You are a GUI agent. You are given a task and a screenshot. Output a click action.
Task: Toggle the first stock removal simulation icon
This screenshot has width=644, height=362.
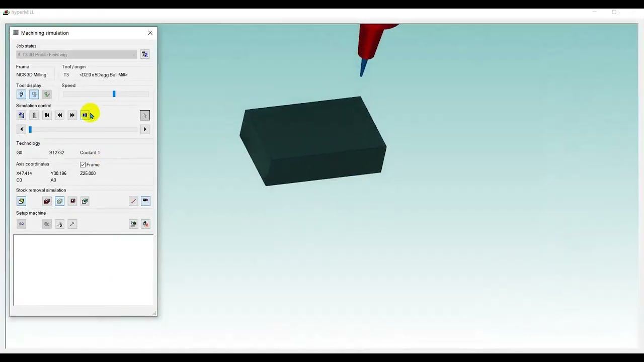[21, 201]
